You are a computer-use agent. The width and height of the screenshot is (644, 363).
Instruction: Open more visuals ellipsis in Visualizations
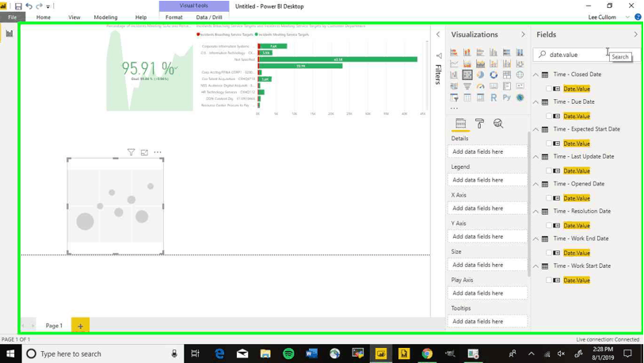[454, 109]
